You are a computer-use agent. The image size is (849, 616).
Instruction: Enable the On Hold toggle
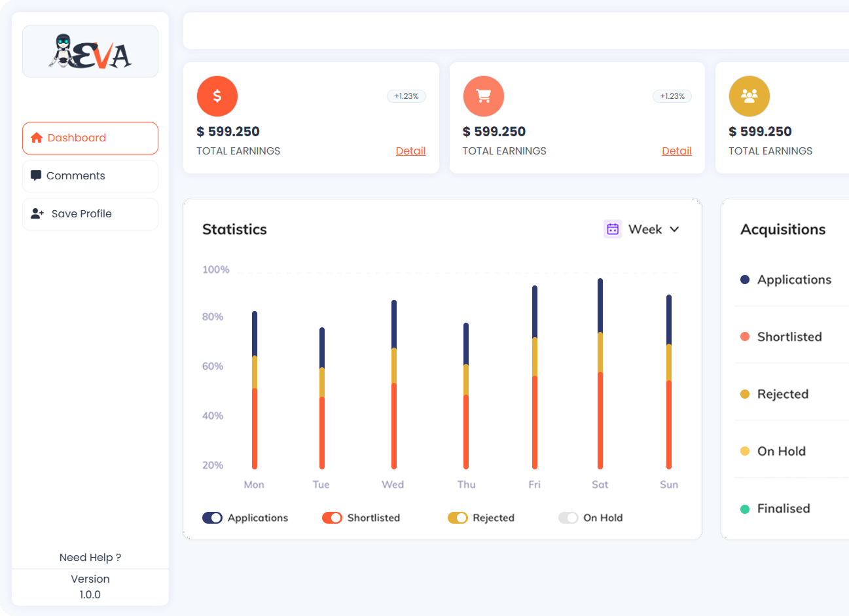click(568, 518)
